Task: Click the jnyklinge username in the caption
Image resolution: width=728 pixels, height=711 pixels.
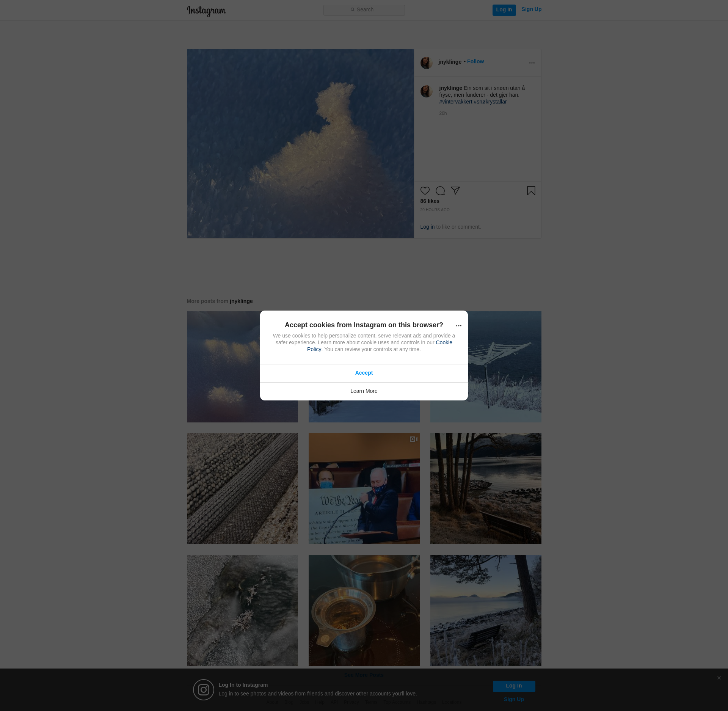Action: (x=450, y=88)
